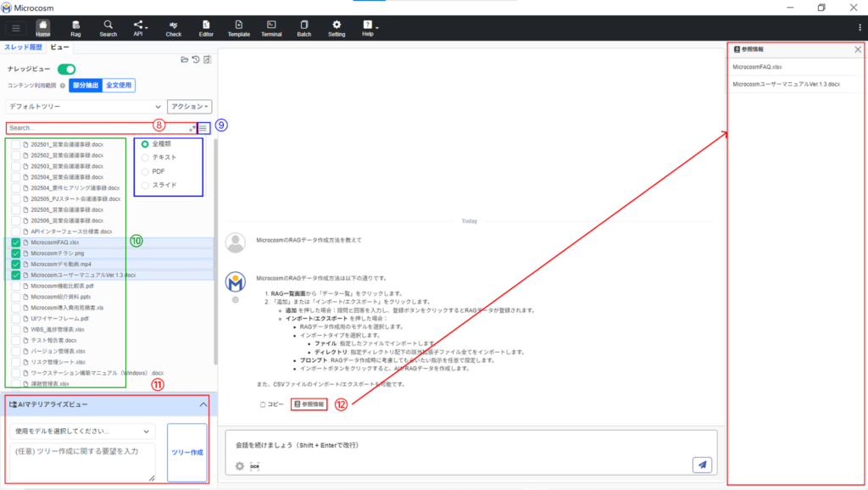Click the chat settings gear below message input
Viewport: 868px width, 490px height.
pos(240,466)
